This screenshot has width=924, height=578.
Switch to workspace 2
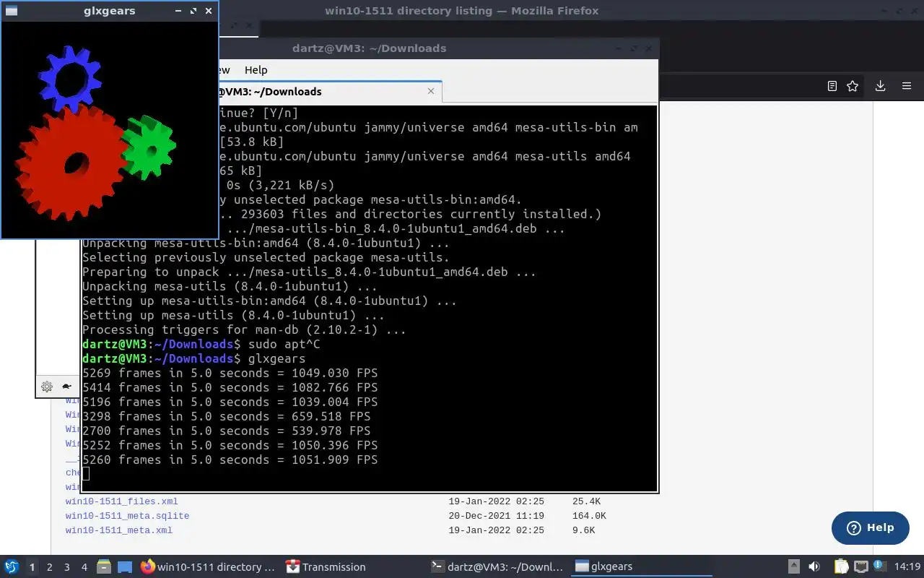[x=50, y=567]
